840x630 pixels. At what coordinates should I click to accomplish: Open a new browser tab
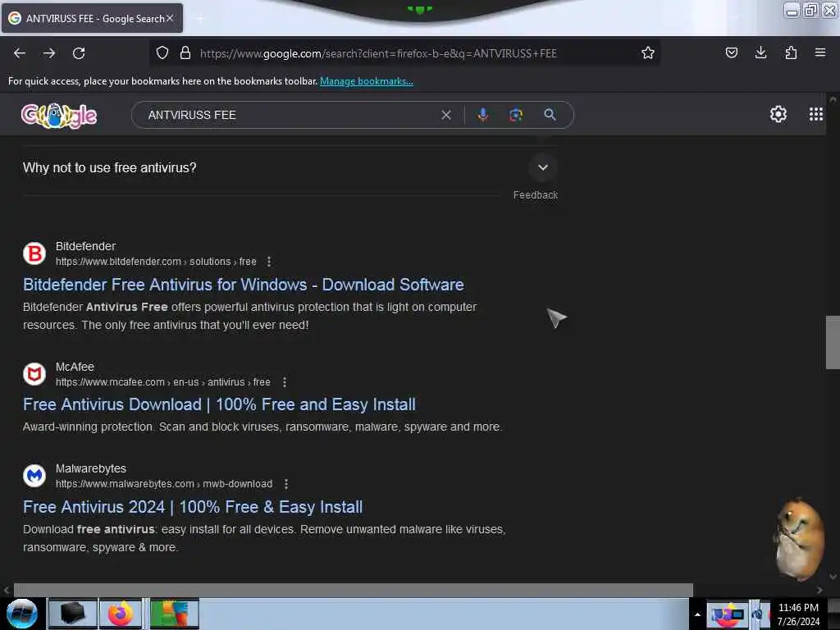pyautogui.click(x=200, y=19)
